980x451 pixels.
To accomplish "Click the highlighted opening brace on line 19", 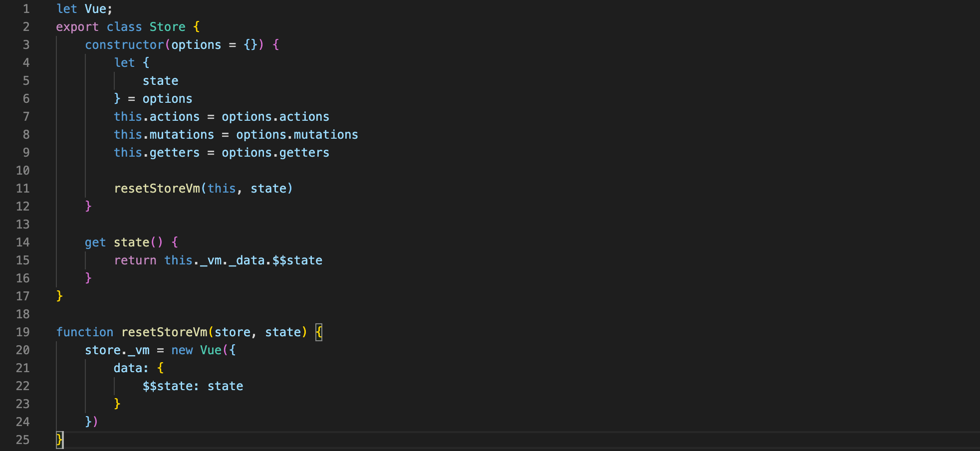I will pyautogui.click(x=319, y=332).
